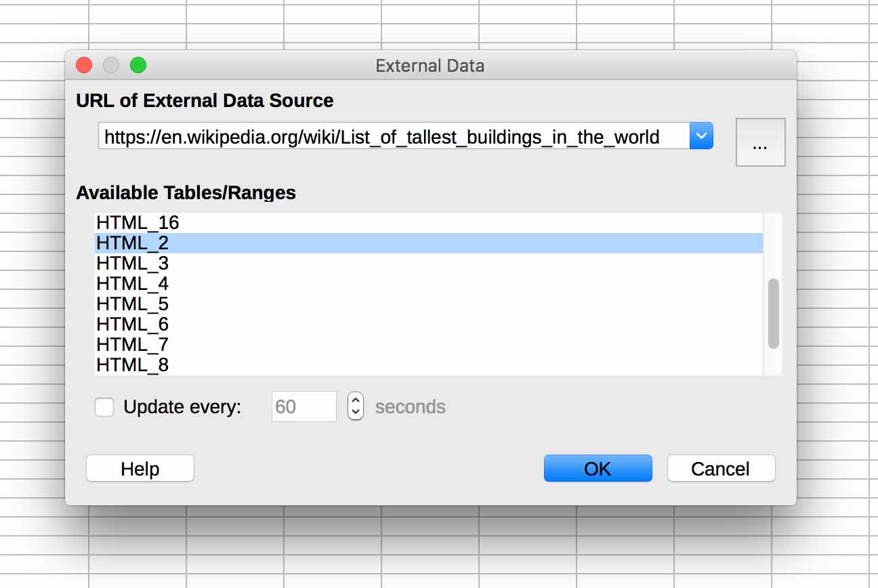Choose the HTML_6 table entry
The image size is (878, 588).
tap(429, 324)
